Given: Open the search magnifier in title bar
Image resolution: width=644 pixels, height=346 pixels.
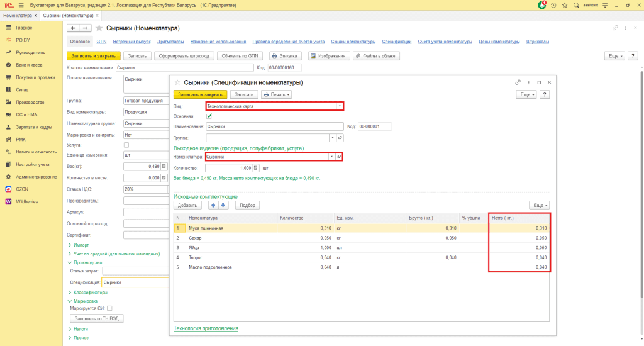Looking at the screenshot, I should click(576, 5).
